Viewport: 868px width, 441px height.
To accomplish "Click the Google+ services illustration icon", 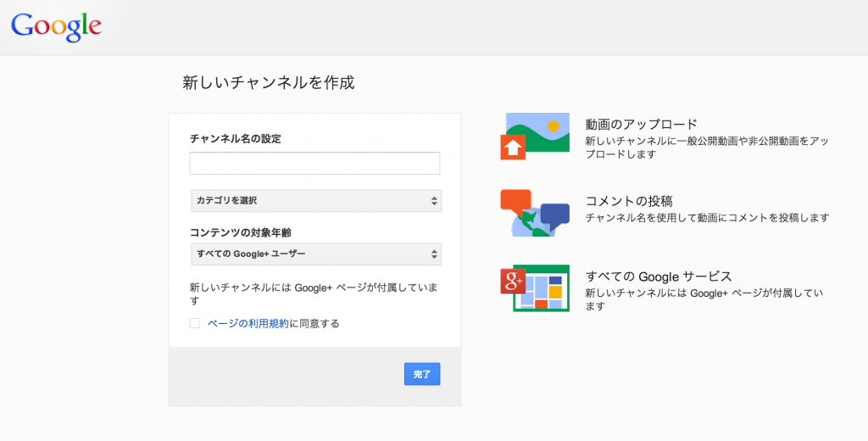I will 535,288.
